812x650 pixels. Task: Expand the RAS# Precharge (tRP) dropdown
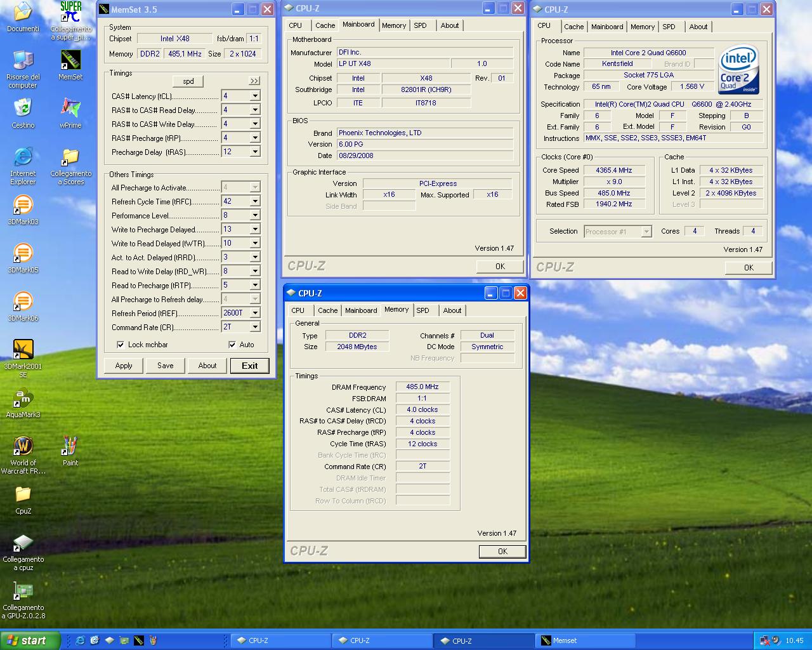point(255,138)
